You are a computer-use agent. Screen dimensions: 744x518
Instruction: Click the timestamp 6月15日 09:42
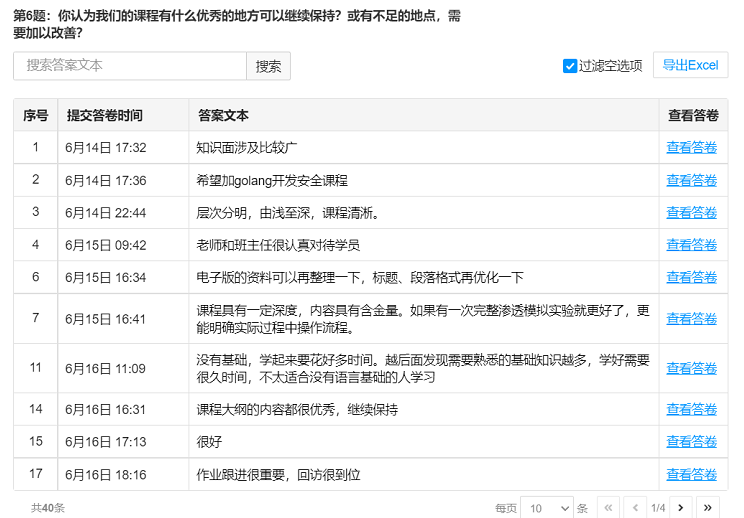pos(105,245)
